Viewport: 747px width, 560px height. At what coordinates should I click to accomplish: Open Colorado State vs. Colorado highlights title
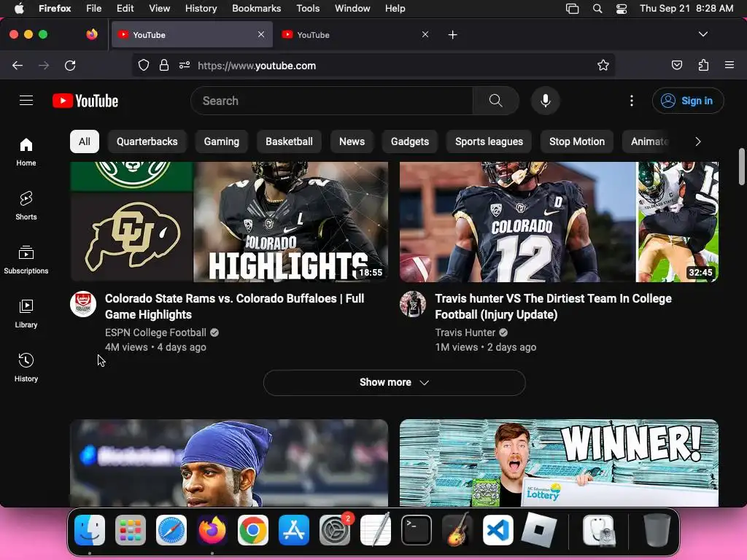(x=234, y=306)
